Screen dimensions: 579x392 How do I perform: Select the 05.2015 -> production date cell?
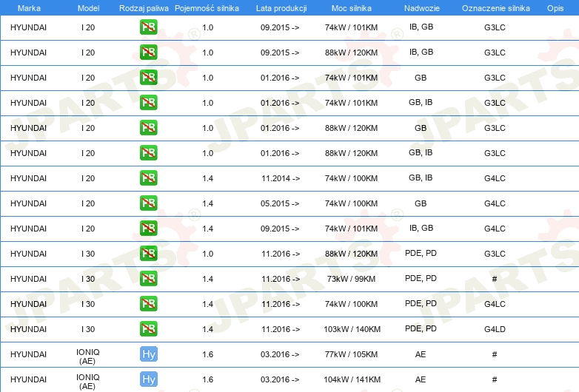coord(280,203)
